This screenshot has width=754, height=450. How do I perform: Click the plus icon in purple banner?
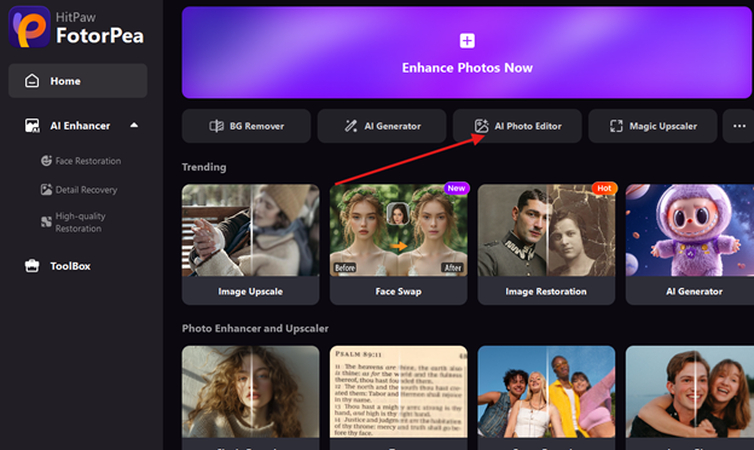click(467, 41)
